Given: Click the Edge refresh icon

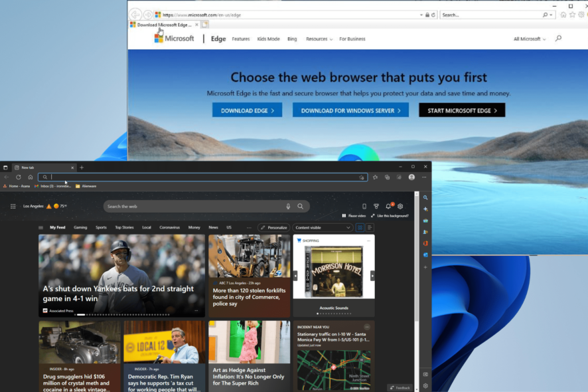Looking at the screenshot, I should (19, 177).
